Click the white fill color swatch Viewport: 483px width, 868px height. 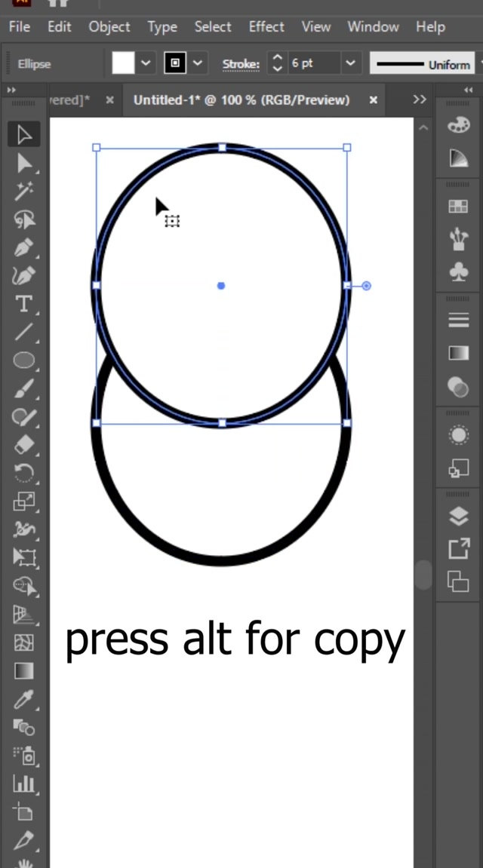(x=123, y=63)
